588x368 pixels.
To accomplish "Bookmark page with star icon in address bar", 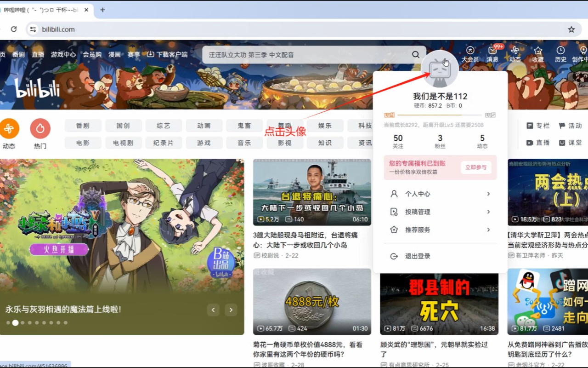I will (571, 29).
